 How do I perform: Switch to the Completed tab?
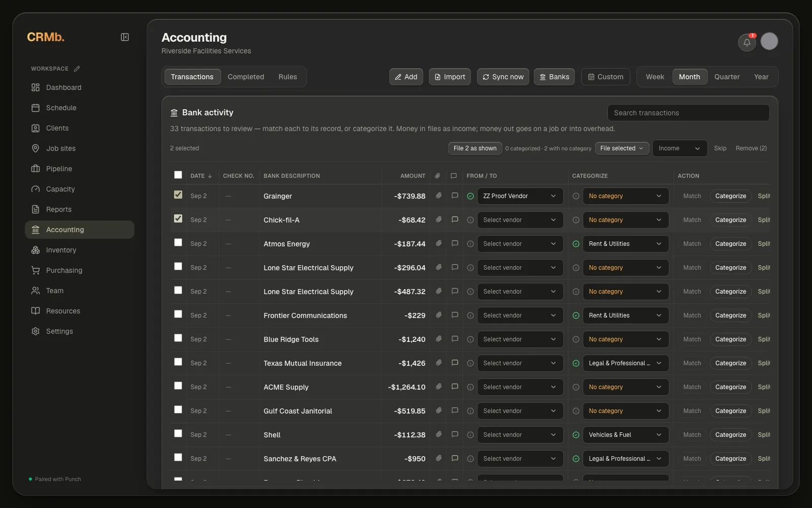(246, 77)
